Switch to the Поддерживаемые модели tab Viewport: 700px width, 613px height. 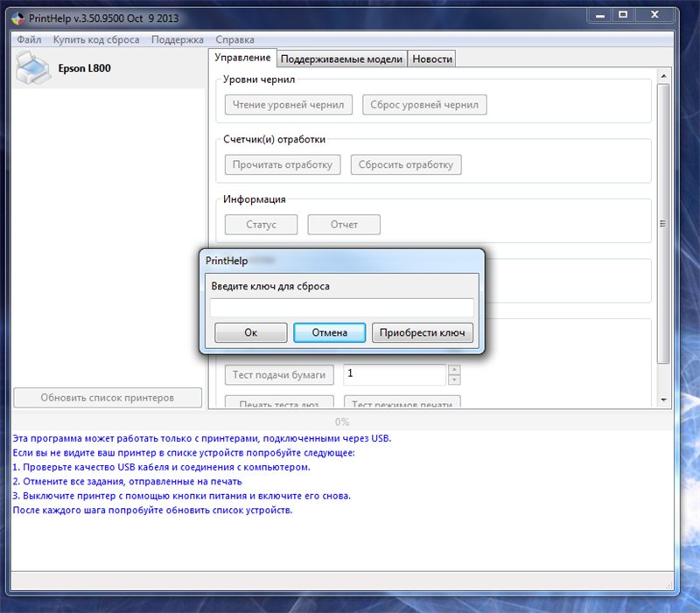point(341,59)
